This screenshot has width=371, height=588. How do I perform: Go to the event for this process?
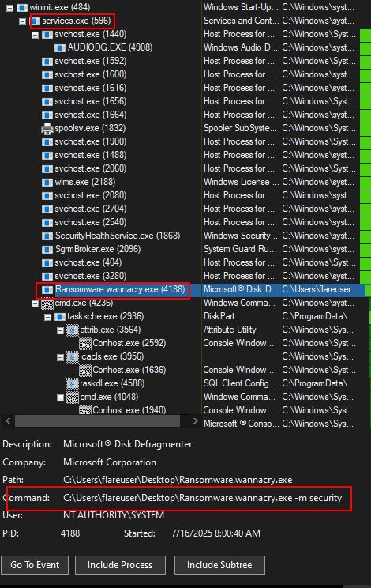35,565
